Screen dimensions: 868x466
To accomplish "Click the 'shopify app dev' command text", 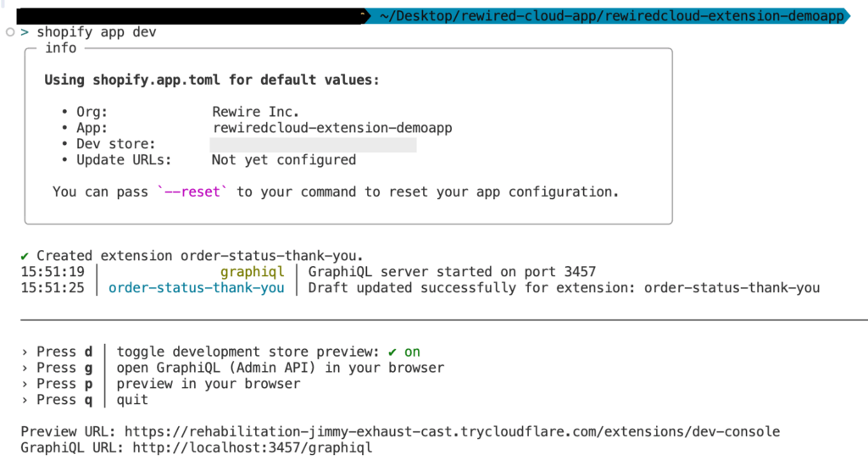I will [97, 32].
